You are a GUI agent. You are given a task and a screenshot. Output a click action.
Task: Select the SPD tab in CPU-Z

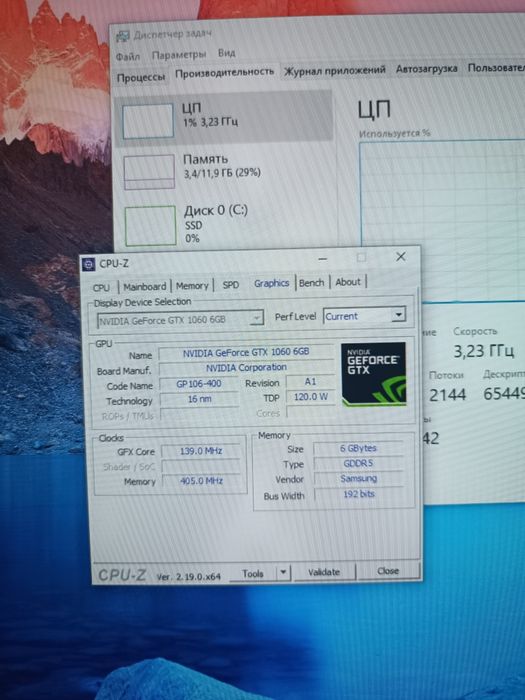pyautogui.click(x=231, y=285)
